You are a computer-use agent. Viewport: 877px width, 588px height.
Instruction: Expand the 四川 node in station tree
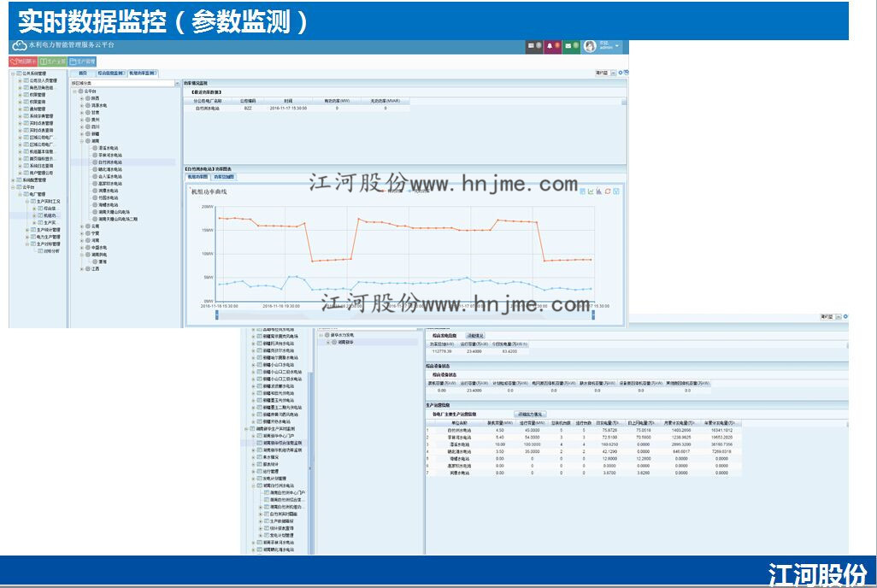(82, 127)
